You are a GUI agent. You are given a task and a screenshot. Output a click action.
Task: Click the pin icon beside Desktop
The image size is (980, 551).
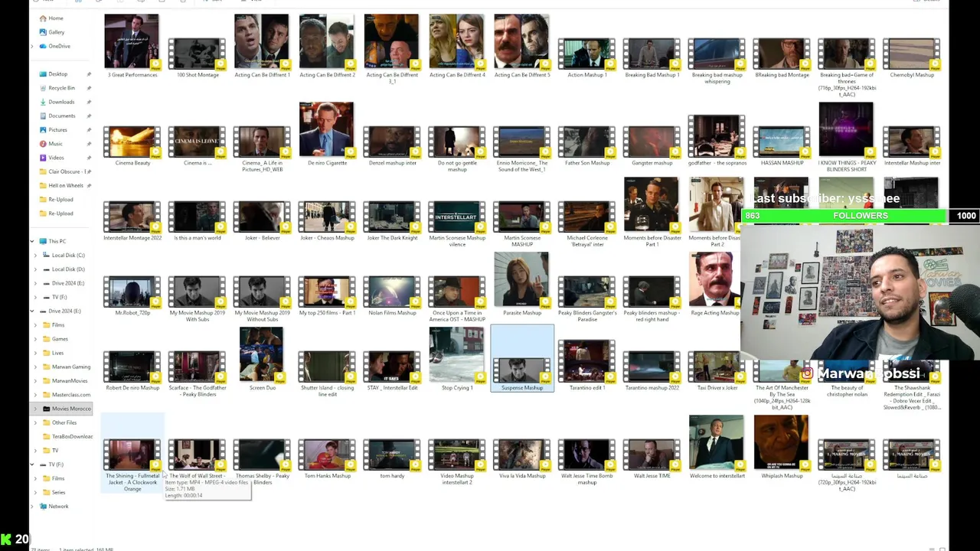coord(89,74)
